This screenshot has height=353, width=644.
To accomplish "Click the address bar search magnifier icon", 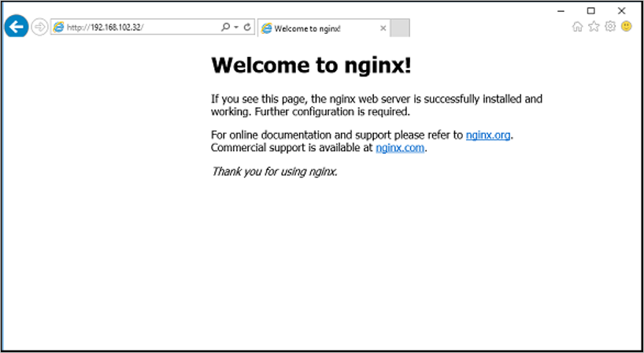I will click(225, 27).
